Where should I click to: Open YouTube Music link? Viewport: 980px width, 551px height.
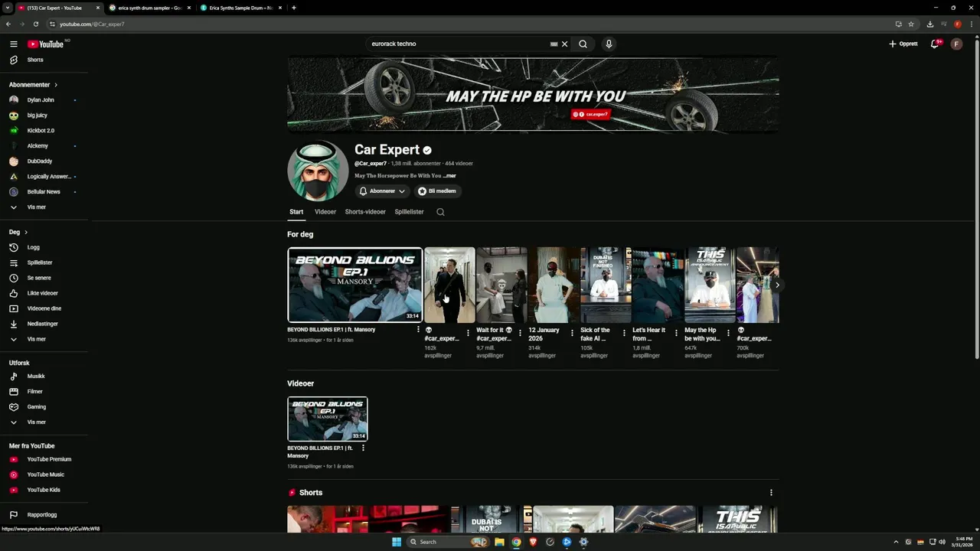44,474
